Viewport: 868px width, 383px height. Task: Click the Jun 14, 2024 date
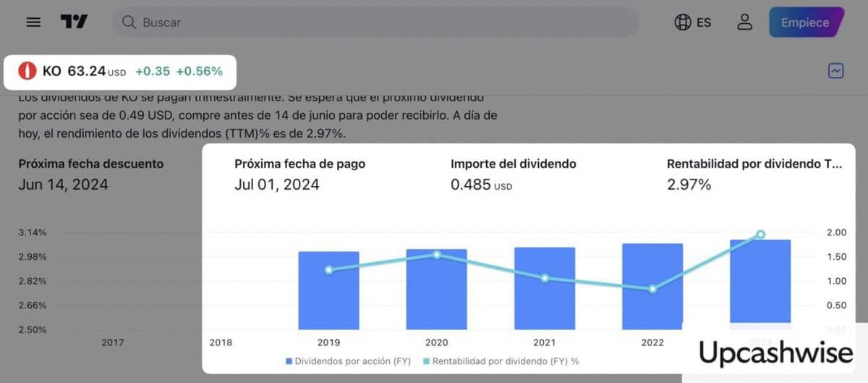pyautogui.click(x=63, y=185)
